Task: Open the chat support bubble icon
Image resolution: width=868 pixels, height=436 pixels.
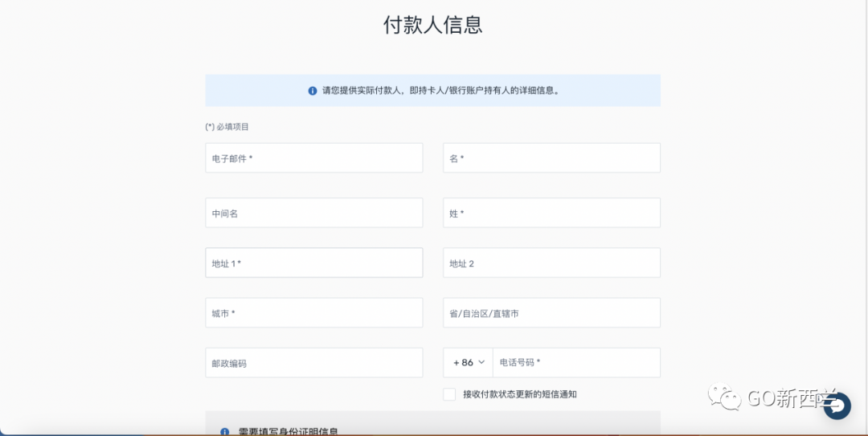Action: click(837, 406)
